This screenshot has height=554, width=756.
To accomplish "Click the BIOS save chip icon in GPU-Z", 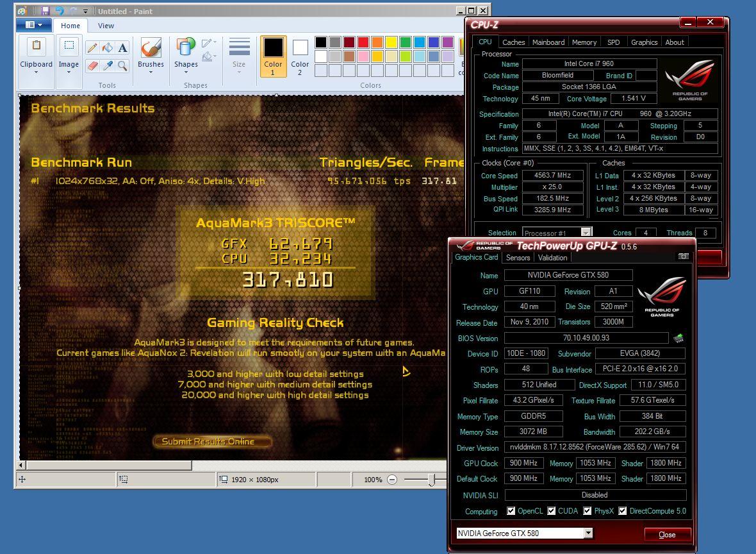I will 679,338.
